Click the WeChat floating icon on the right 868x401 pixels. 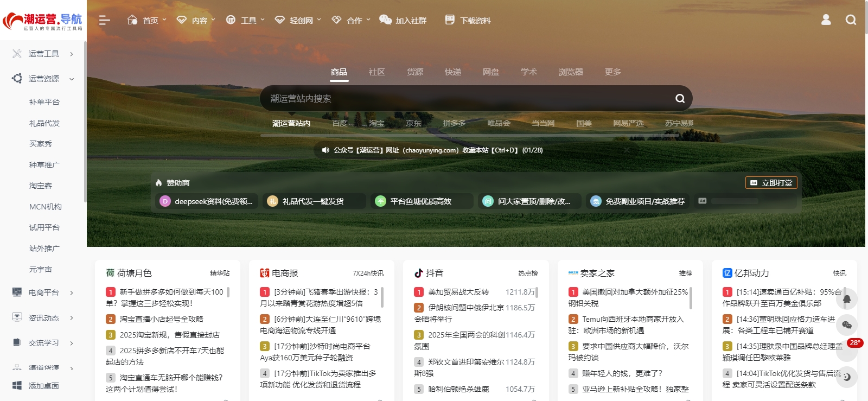point(846,325)
